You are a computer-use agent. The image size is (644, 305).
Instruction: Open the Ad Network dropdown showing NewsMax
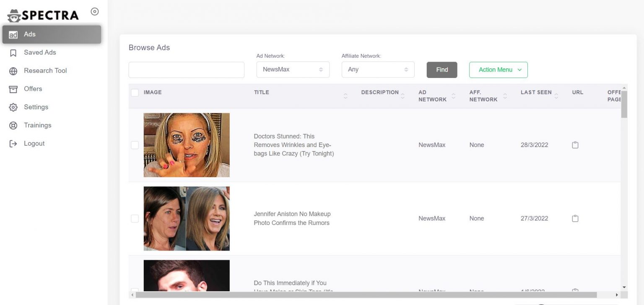coord(293,69)
